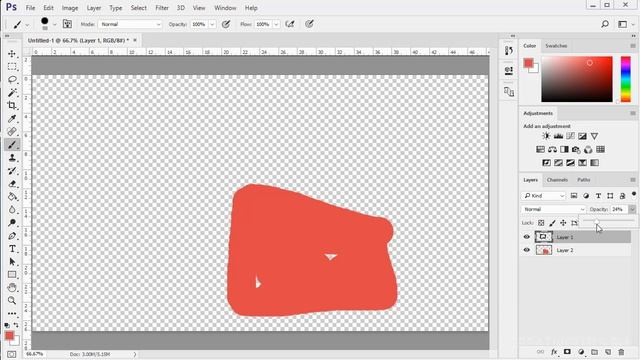Open the Brush Preset picker arrow

(54, 25)
